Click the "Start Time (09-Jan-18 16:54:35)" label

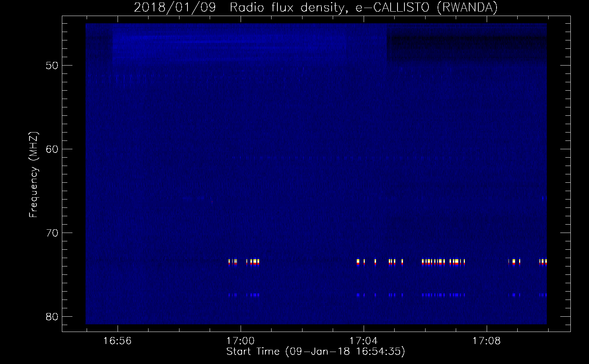(316, 352)
